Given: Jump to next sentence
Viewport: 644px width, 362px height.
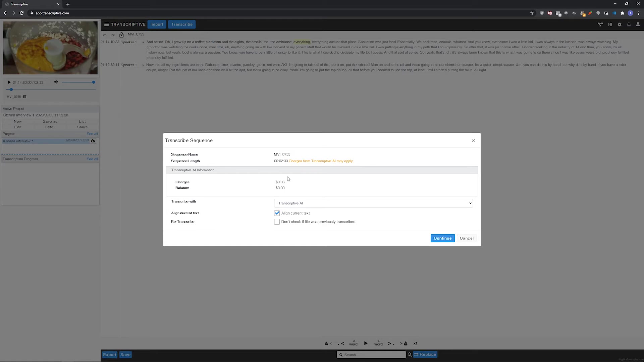Looking at the screenshot, I should (x=391, y=344).
